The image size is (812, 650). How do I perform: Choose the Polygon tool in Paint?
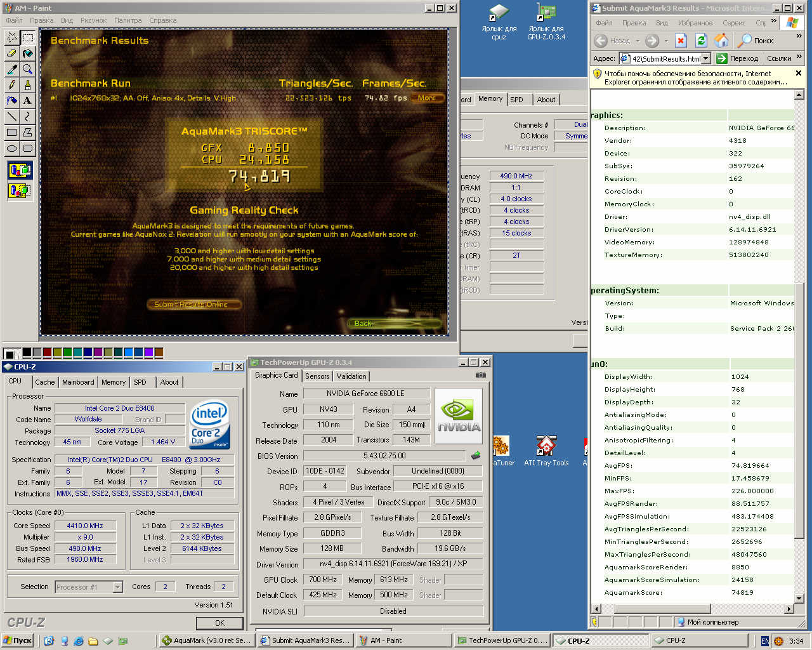coord(27,133)
